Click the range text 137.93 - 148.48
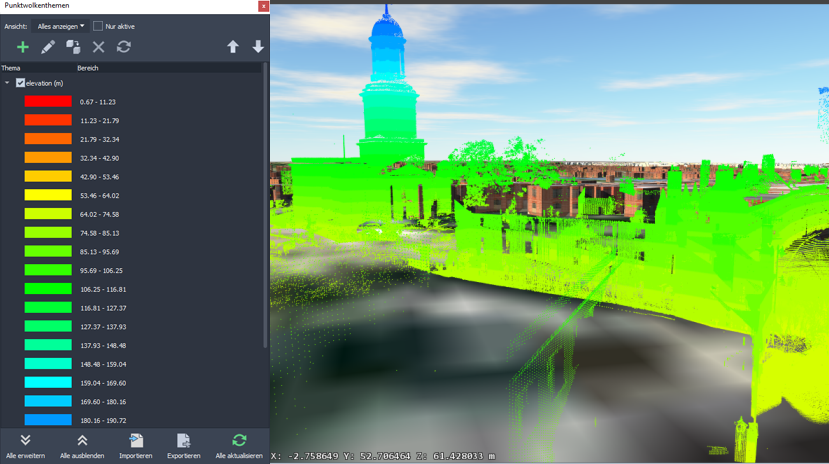This screenshot has height=464, width=829. [103, 346]
